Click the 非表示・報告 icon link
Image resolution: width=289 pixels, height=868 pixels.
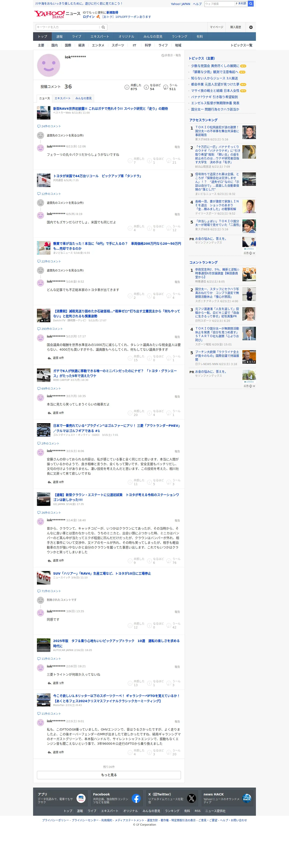171,55
